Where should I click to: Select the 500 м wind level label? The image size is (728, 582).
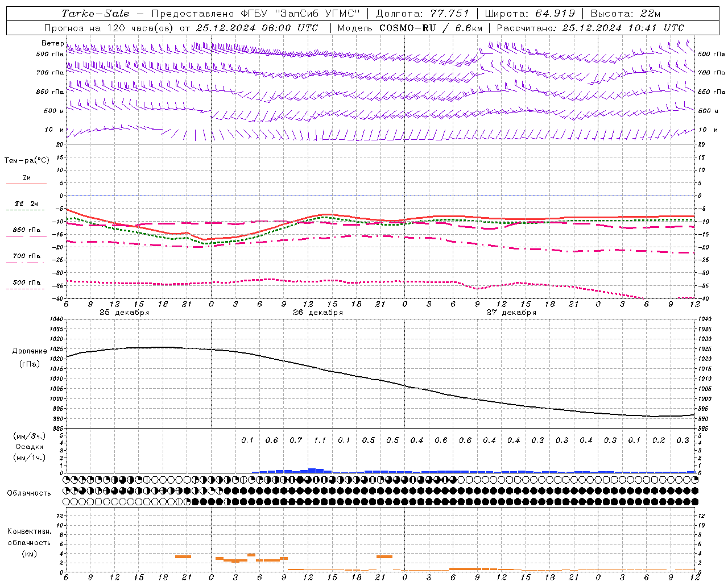(x=54, y=111)
